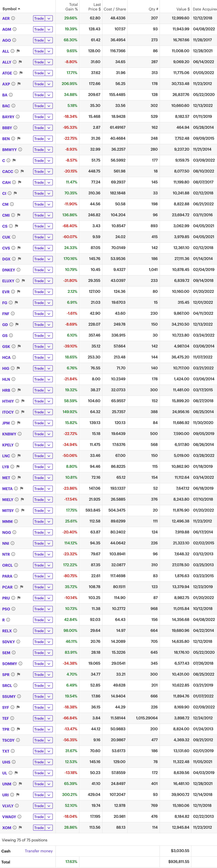This screenshot has height=868, width=217.
Task: Sort by the Value $ column header
Action: coord(183,9)
